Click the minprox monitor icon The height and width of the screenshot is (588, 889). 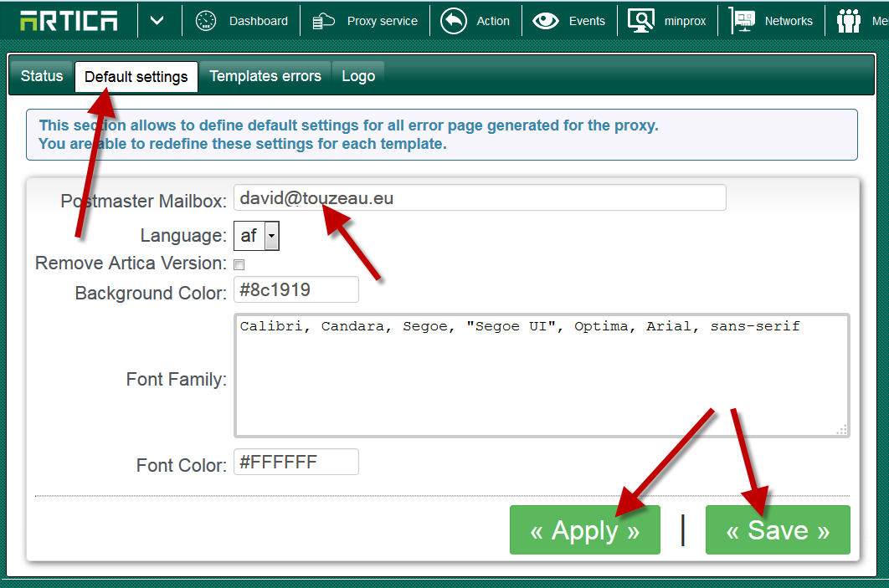(x=641, y=21)
